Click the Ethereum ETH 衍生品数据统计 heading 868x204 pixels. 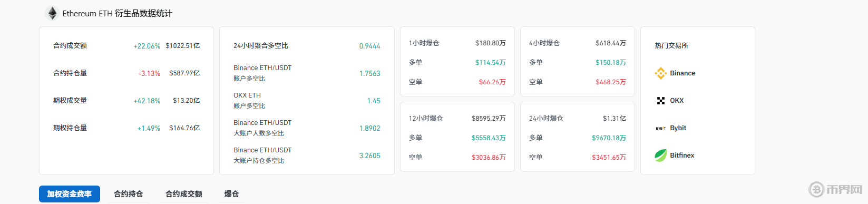tap(117, 14)
